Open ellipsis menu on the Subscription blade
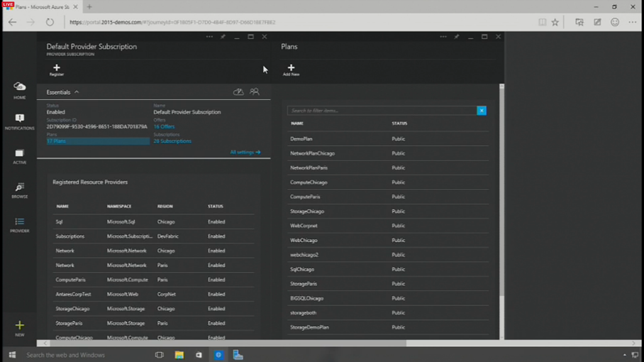 tap(209, 37)
